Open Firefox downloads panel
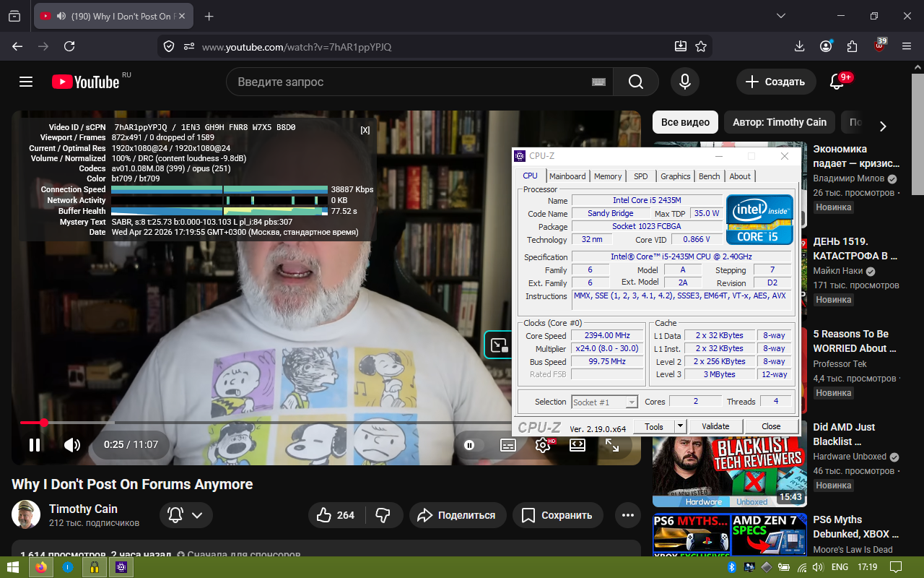Image resolution: width=924 pixels, height=578 pixels. pos(799,46)
